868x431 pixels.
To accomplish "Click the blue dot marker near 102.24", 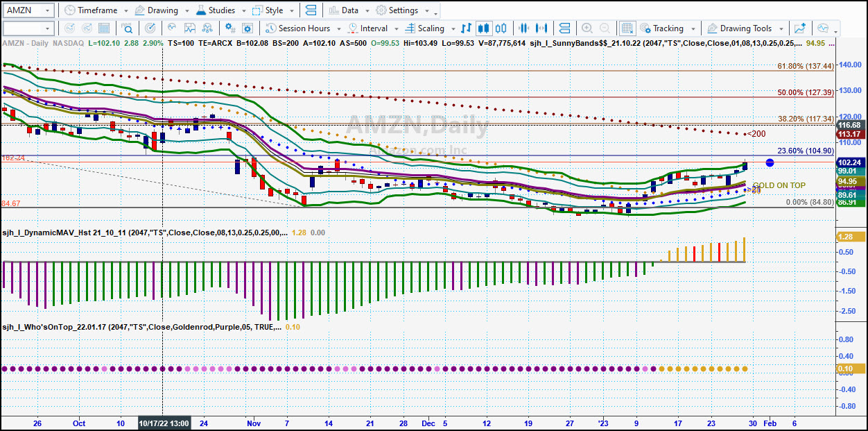I will click(770, 162).
